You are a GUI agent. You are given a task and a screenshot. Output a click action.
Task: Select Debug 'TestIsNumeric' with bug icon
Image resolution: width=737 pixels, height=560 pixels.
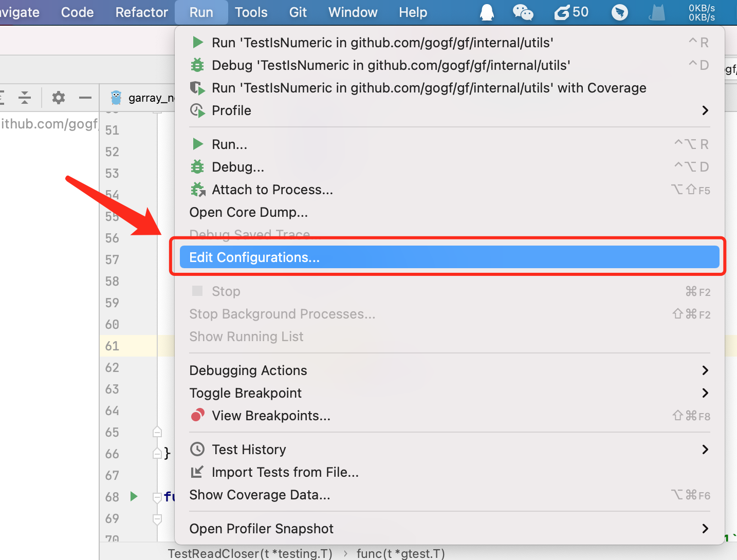(391, 65)
